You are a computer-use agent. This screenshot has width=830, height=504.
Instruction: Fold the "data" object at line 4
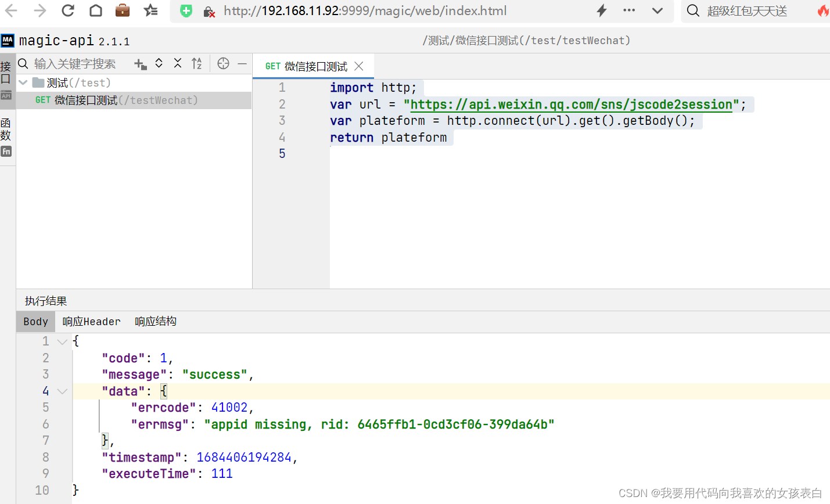tap(62, 391)
